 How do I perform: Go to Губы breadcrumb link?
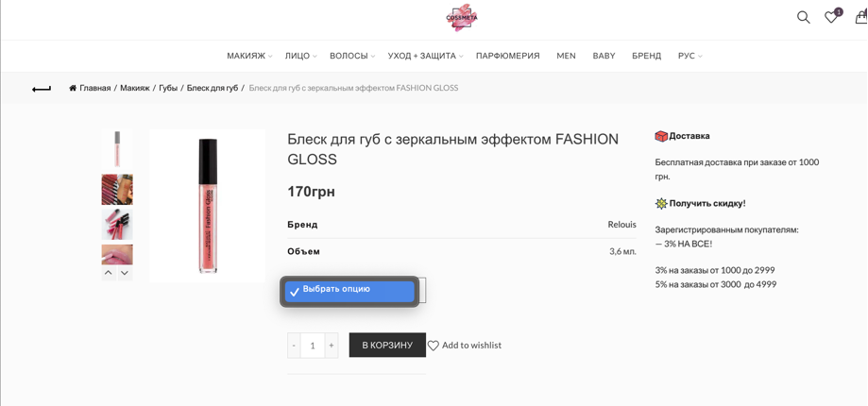(x=168, y=88)
